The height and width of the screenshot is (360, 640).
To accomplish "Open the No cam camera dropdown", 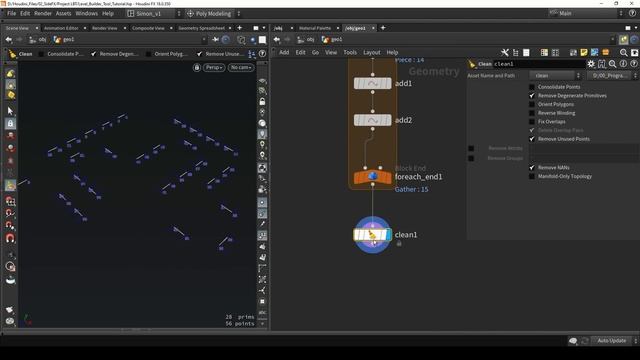I will [x=241, y=67].
